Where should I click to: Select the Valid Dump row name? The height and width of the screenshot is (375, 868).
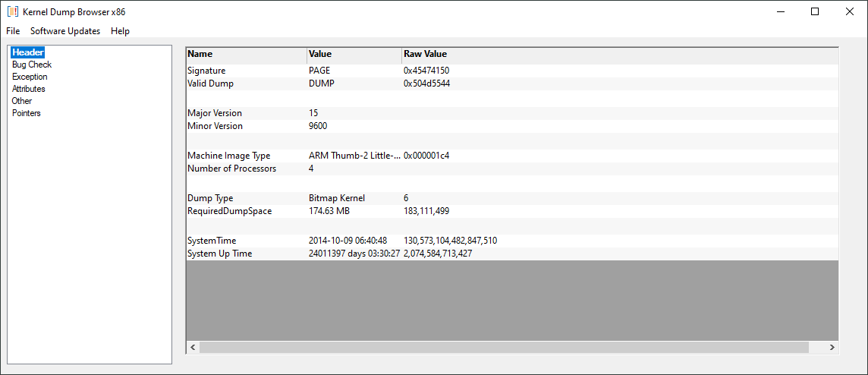pos(209,84)
